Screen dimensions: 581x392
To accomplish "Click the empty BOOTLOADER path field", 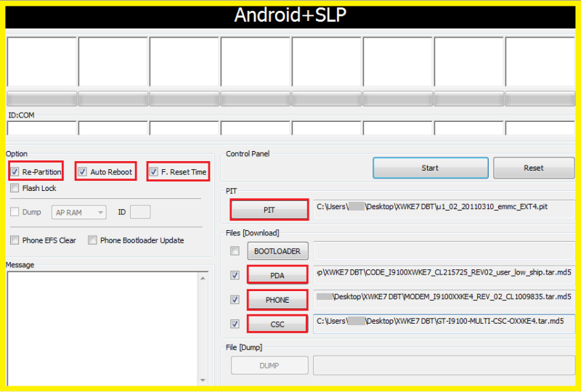I will coord(444,251).
